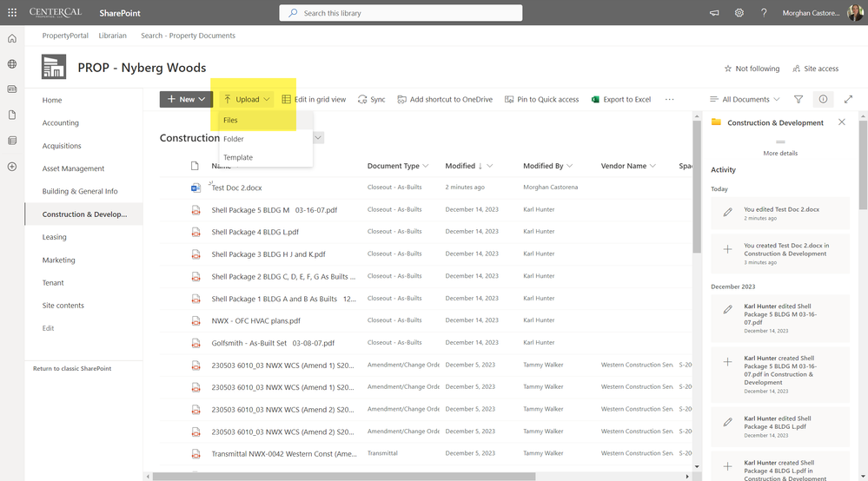Choose Files from the Upload menu
Viewport: 868px width, 481px height.
pos(266,120)
